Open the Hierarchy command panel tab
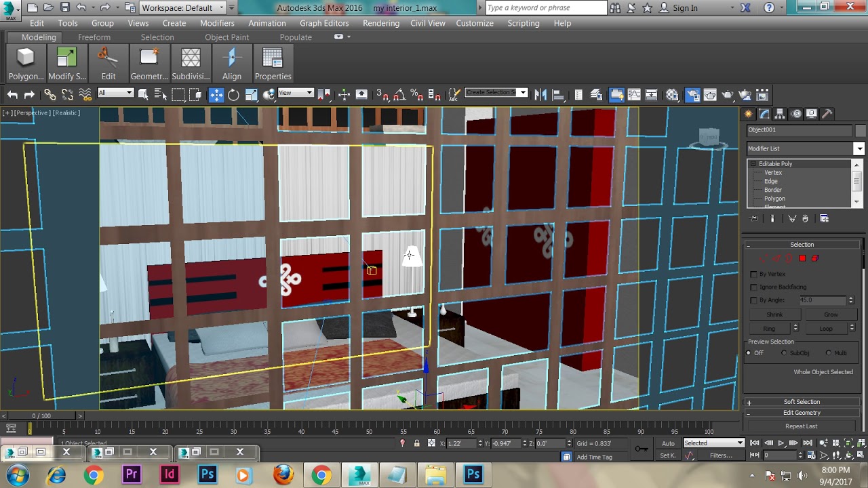 tap(780, 114)
